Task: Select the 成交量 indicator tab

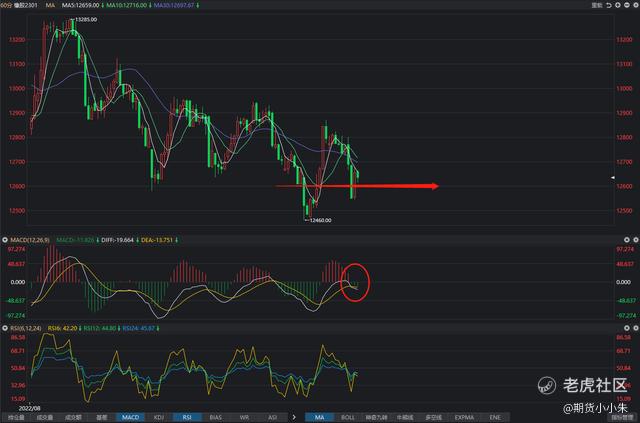Action: [45, 417]
